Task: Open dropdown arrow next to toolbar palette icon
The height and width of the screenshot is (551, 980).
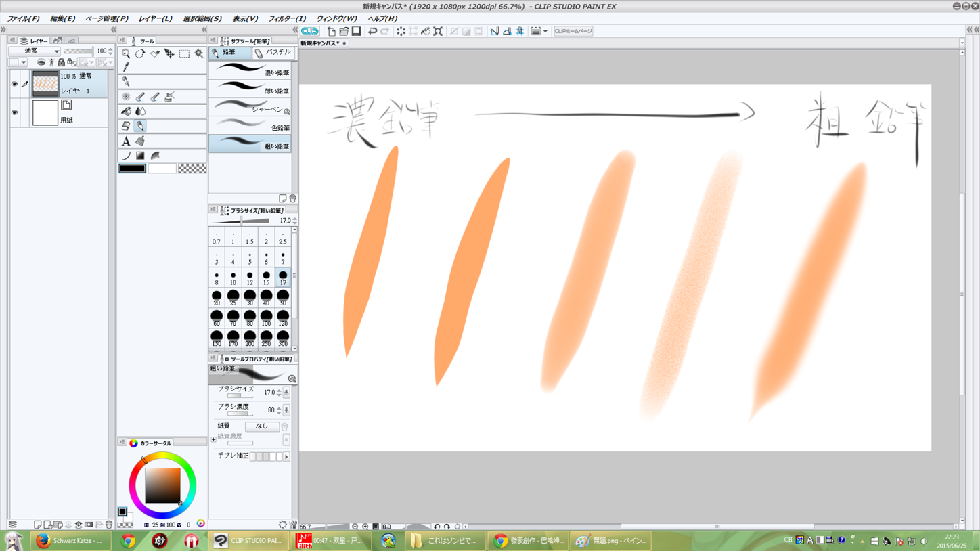Action: coord(545,31)
